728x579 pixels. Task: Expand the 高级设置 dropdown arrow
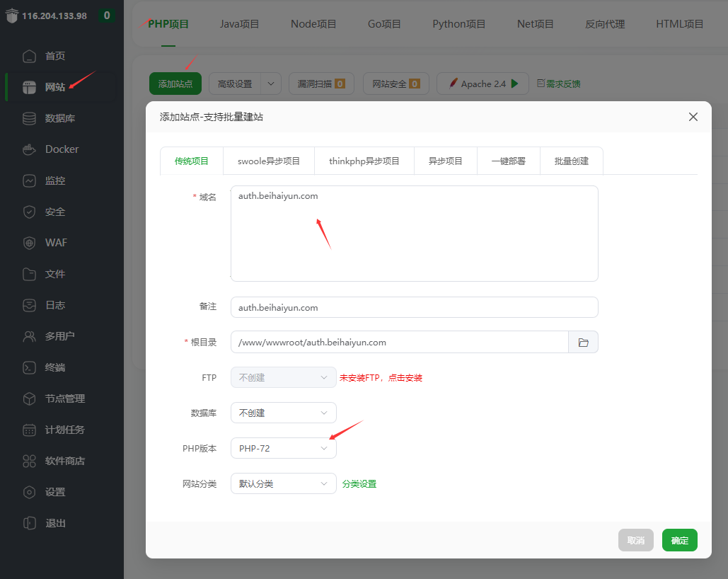tap(271, 84)
